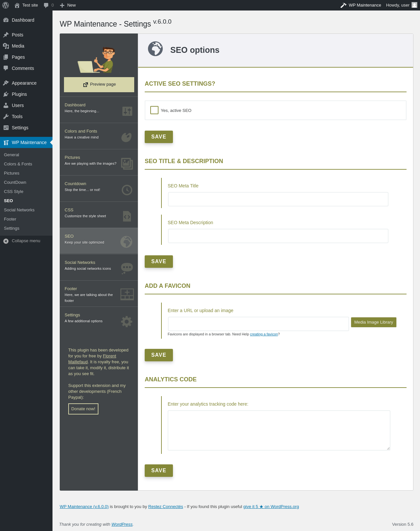Viewport: 420px width, 531px height.
Task: Click the Collapse menu label
Action: click(x=26, y=241)
